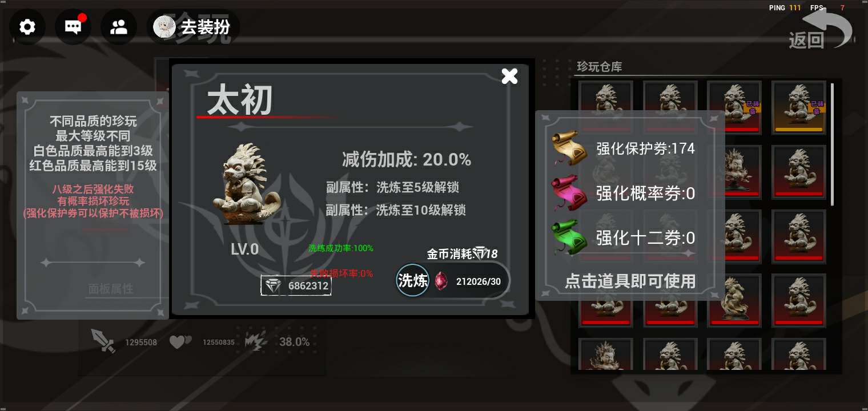
Task: Open the 面板属性 panel tab
Action: (111, 289)
